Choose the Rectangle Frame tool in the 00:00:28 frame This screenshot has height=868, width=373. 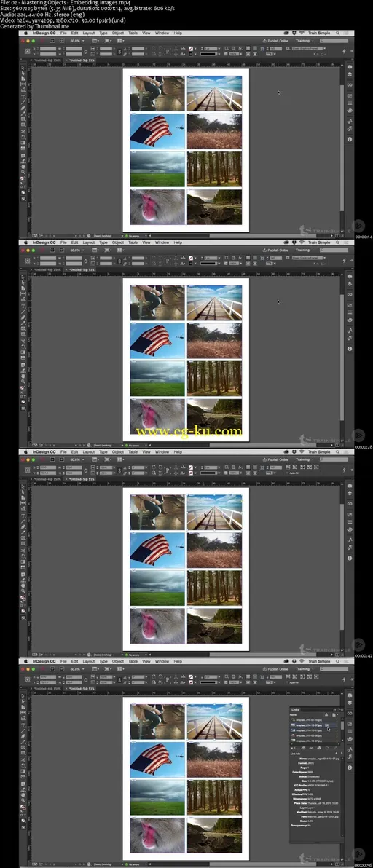(24, 328)
